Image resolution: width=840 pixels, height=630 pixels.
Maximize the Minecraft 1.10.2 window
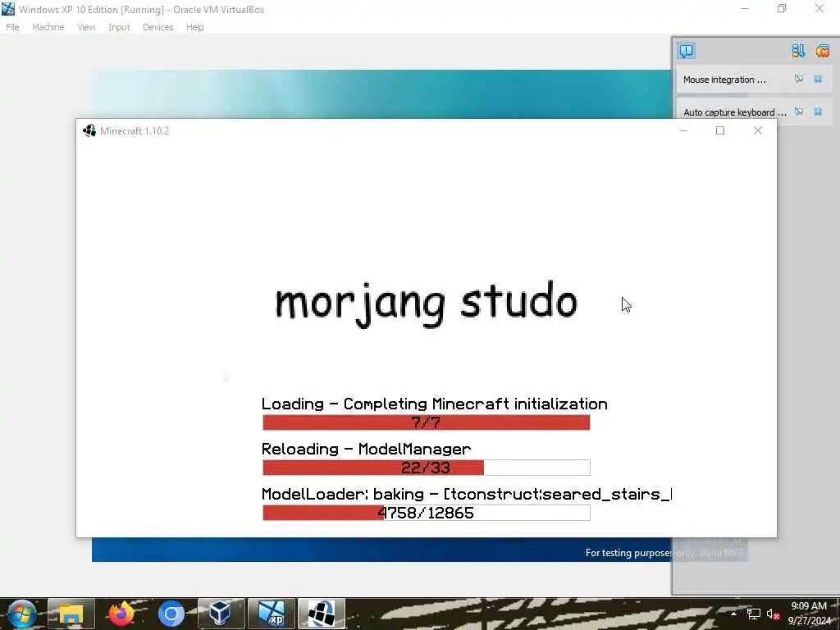coord(720,130)
